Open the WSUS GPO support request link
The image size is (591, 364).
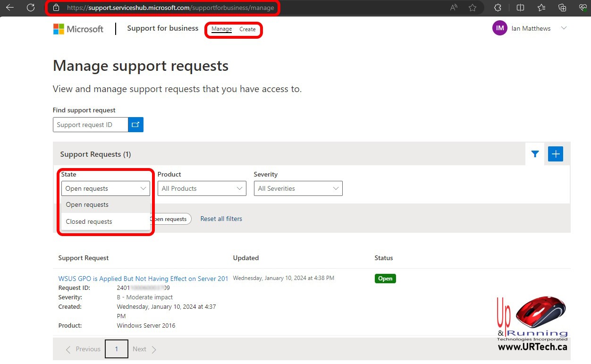point(143,279)
